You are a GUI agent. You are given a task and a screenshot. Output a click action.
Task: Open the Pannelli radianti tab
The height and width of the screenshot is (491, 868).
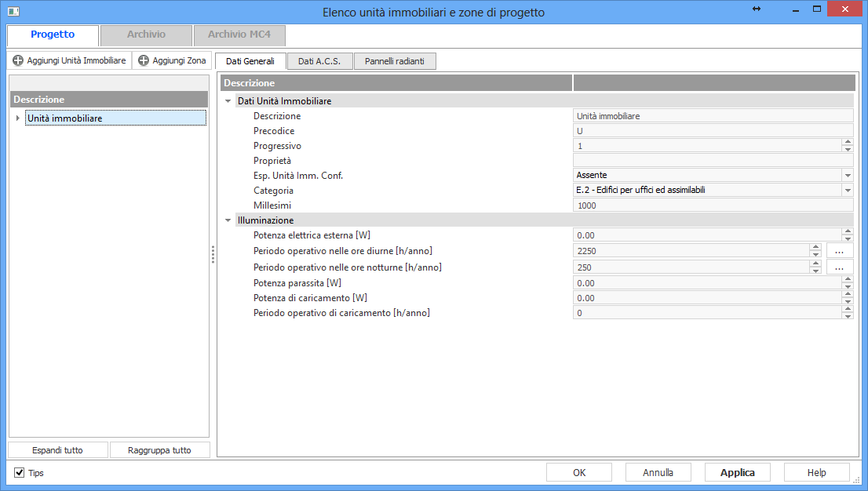point(394,61)
